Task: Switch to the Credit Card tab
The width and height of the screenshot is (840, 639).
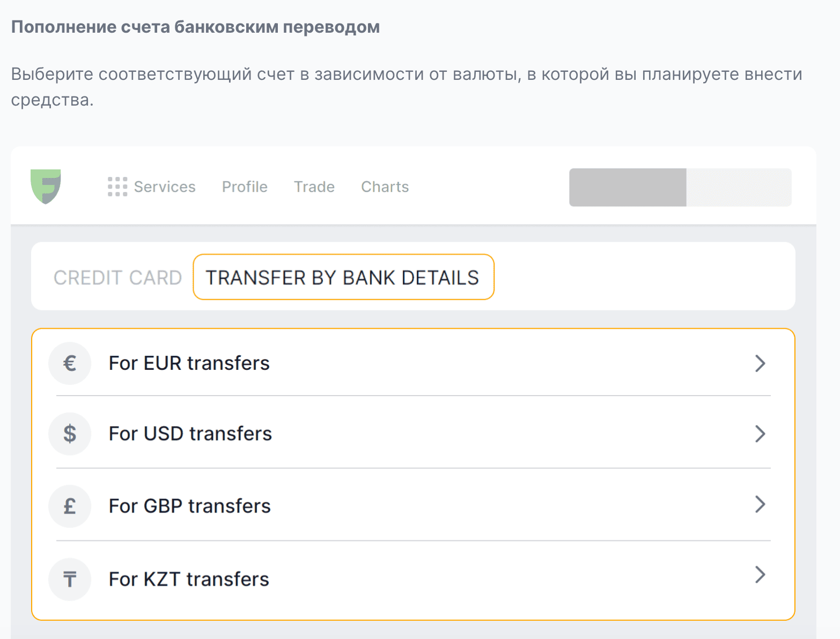Action: pos(118,278)
